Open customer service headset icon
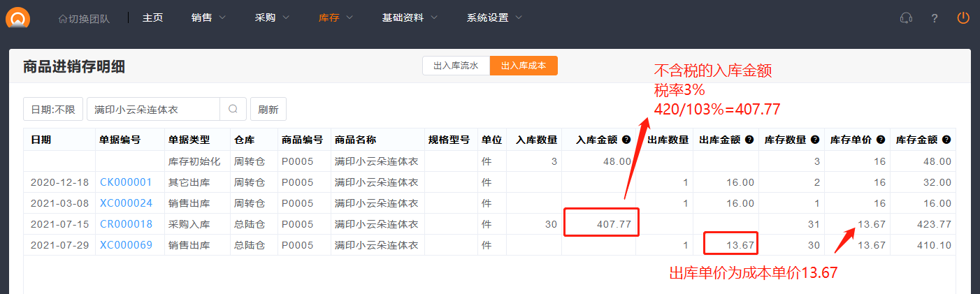 [906, 18]
